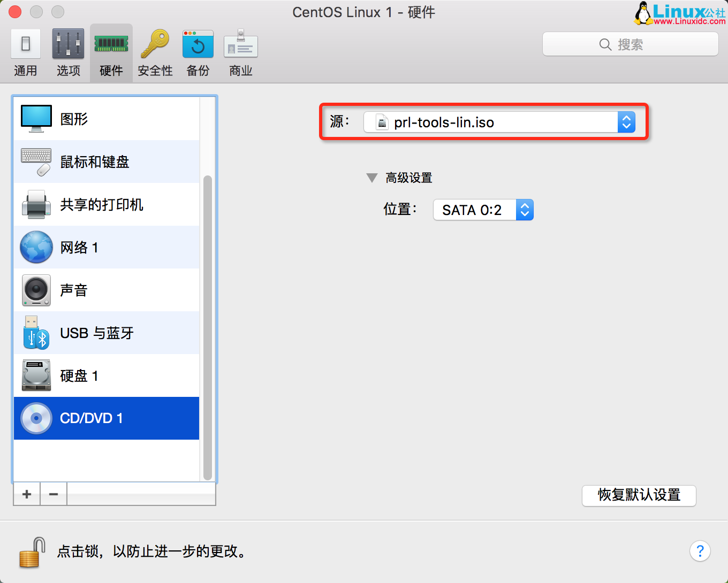Select the 声音 row label
This screenshot has height=583, width=728.
pos(74,290)
